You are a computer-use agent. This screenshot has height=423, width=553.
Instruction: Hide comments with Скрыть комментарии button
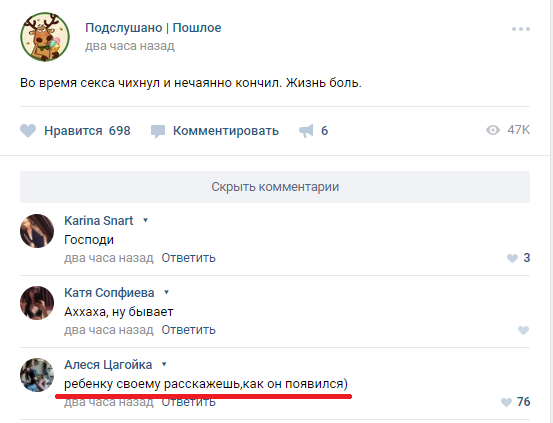(x=275, y=187)
